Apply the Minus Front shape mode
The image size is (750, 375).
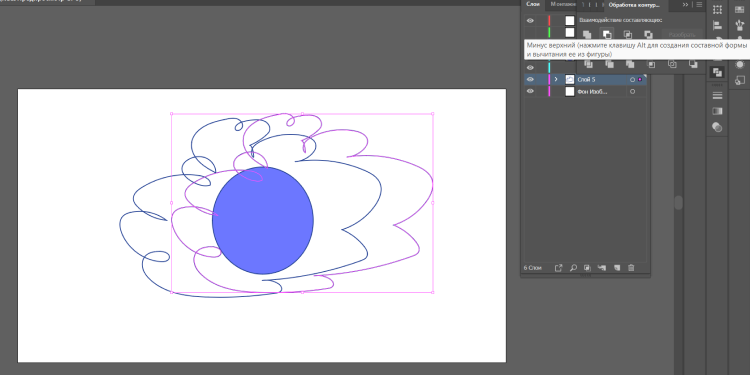tap(607, 34)
